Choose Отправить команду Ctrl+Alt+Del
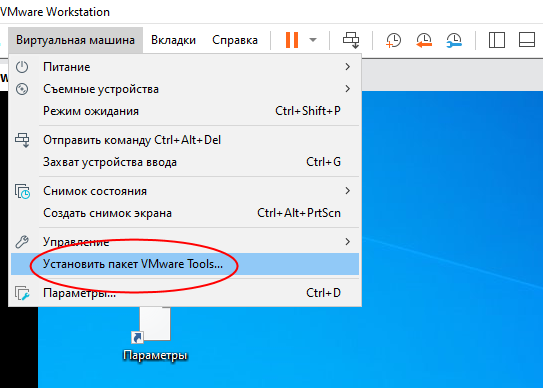 click(x=185, y=140)
